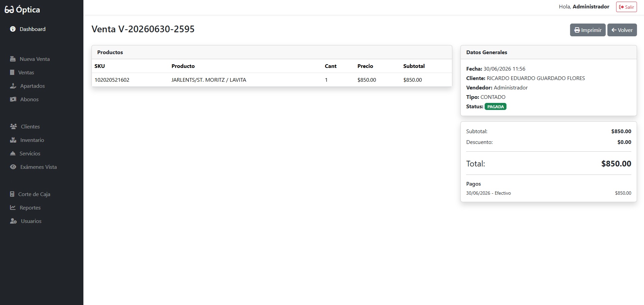The height and width of the screenshot is (305, 644).
Task: Click the Productos panel header
Action: [272, 52]
